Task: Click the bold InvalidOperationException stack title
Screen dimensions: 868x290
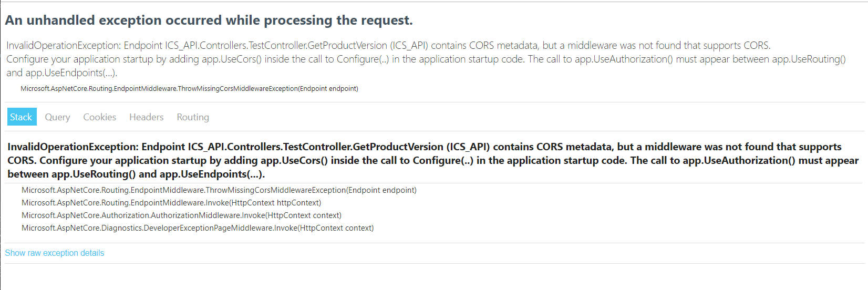Action: click(433, 160)
